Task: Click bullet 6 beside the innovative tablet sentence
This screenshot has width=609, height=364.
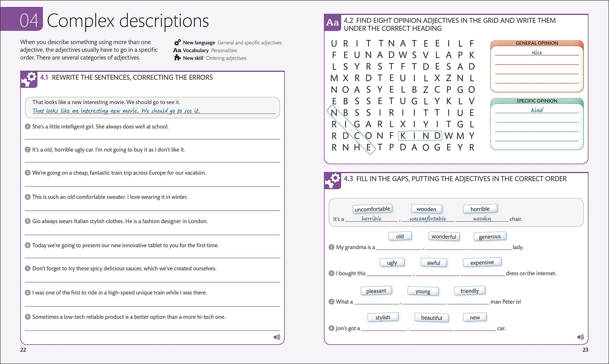Action: click(28, 245)
